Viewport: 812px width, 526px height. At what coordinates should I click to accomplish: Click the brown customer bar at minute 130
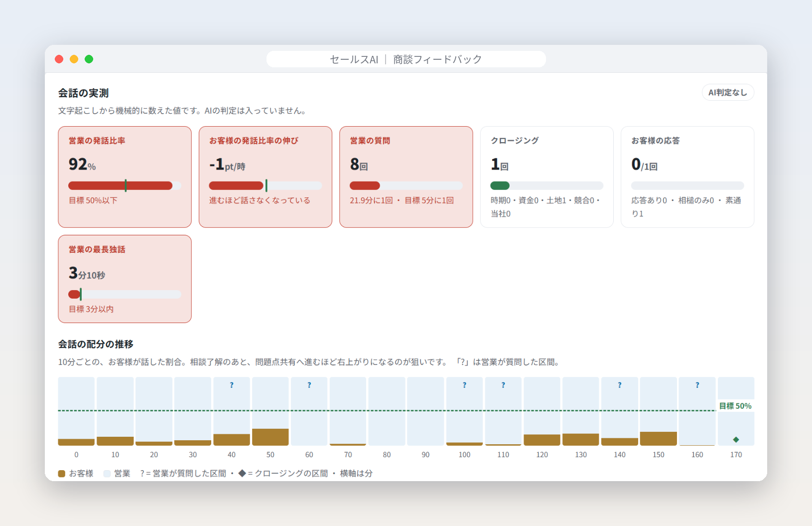point(581,440)
